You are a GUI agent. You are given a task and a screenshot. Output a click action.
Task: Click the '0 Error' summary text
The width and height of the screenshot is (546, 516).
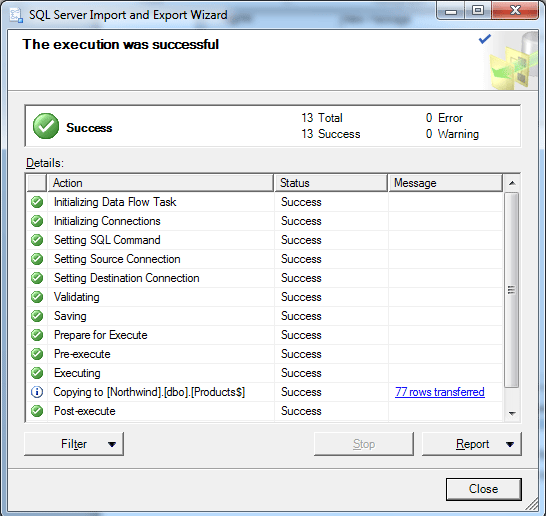(x=444, y=118)
